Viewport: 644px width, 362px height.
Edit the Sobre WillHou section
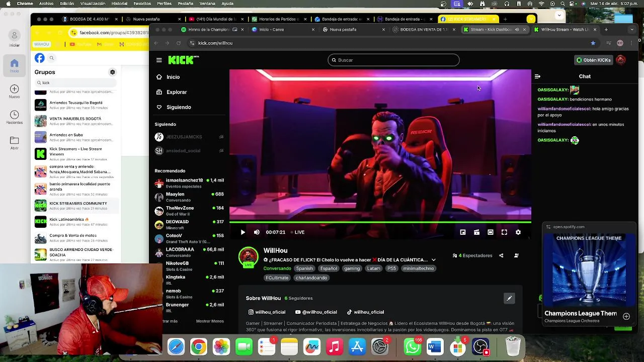[x=509, y=298]
